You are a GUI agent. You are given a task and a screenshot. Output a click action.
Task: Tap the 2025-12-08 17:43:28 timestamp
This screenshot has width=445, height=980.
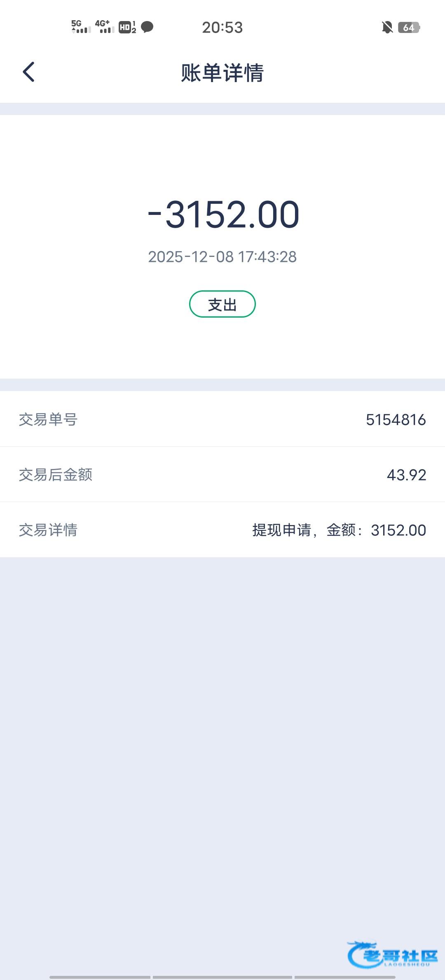coord(222,257)
